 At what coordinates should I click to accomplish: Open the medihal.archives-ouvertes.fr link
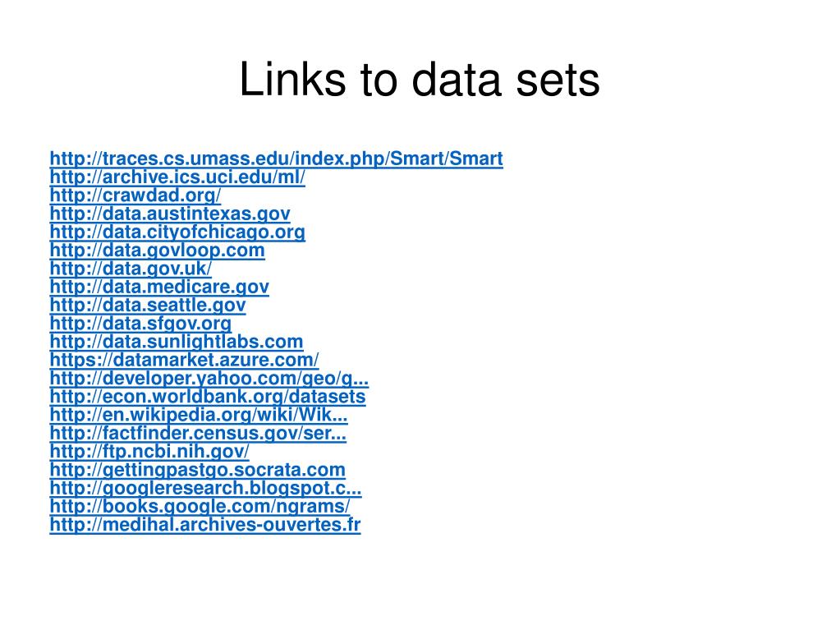[205, 525]
